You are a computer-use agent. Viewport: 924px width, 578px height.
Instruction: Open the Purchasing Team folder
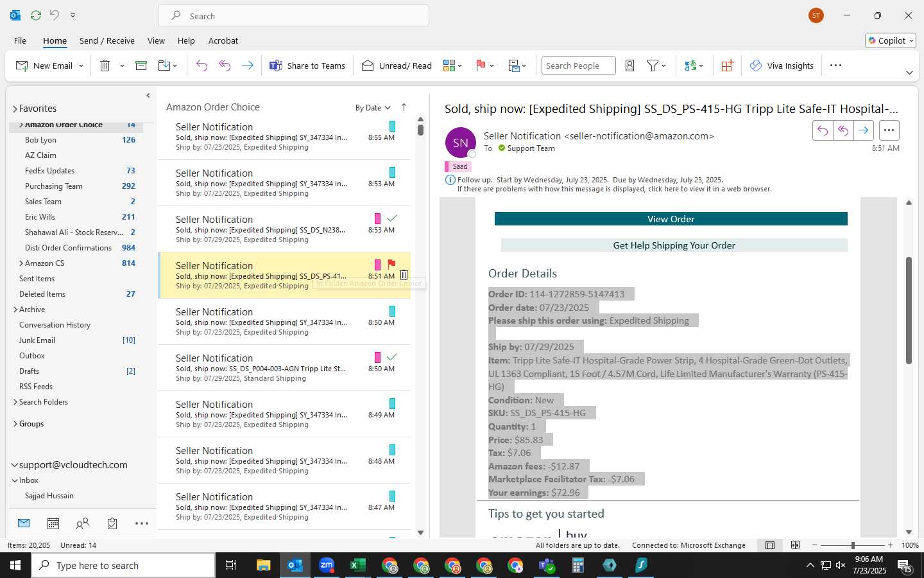54,186
